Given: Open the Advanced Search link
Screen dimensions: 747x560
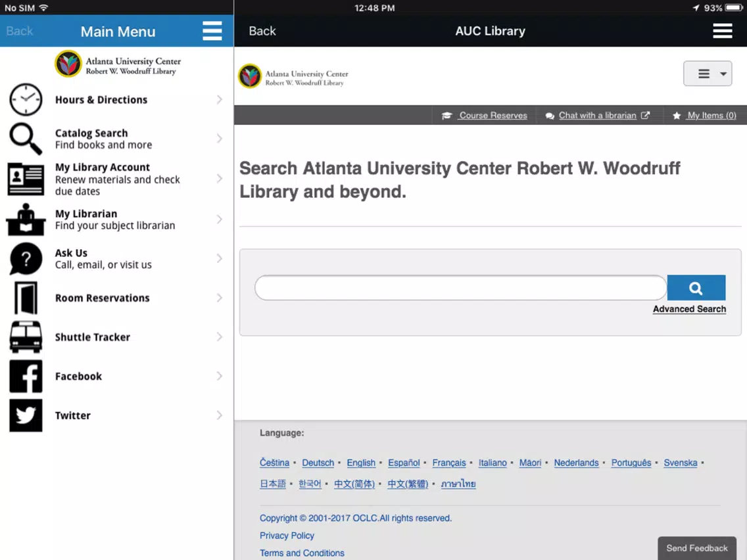Looking at the screenshot, I should [x=689, y=309].
